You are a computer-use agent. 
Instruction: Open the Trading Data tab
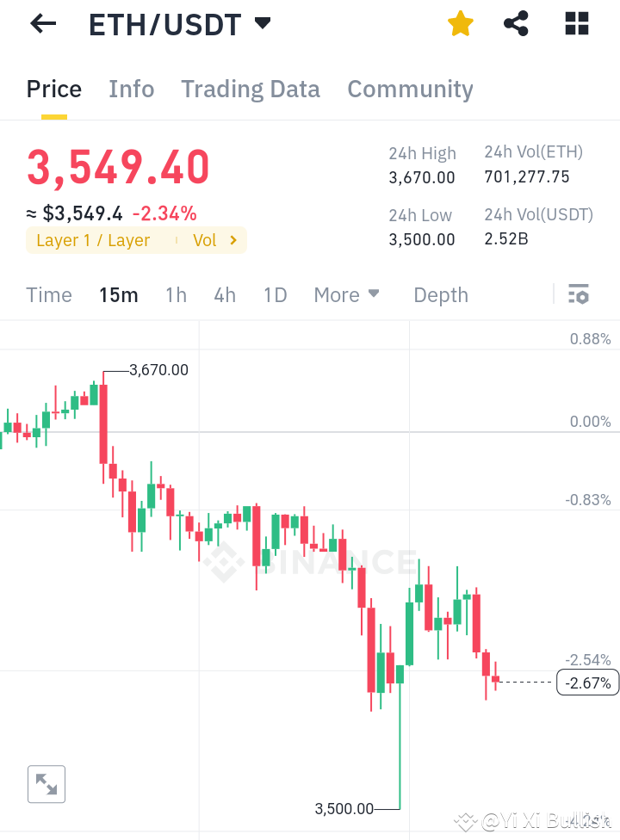point(250,89)
